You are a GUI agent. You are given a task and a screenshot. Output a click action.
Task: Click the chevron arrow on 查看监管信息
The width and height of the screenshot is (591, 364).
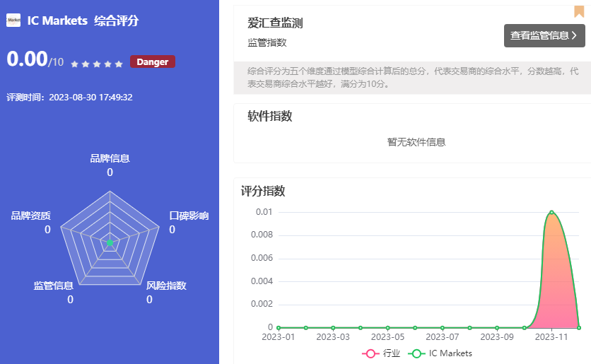click(x=574, y=35)
